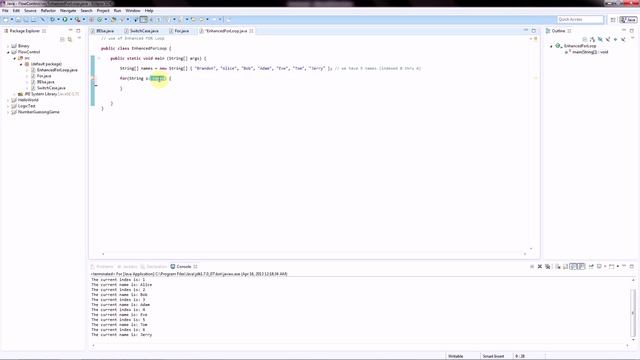Viewport: 640px width, 360px height.
Task: Open the Navigate menu
Action: click(68, 11)
